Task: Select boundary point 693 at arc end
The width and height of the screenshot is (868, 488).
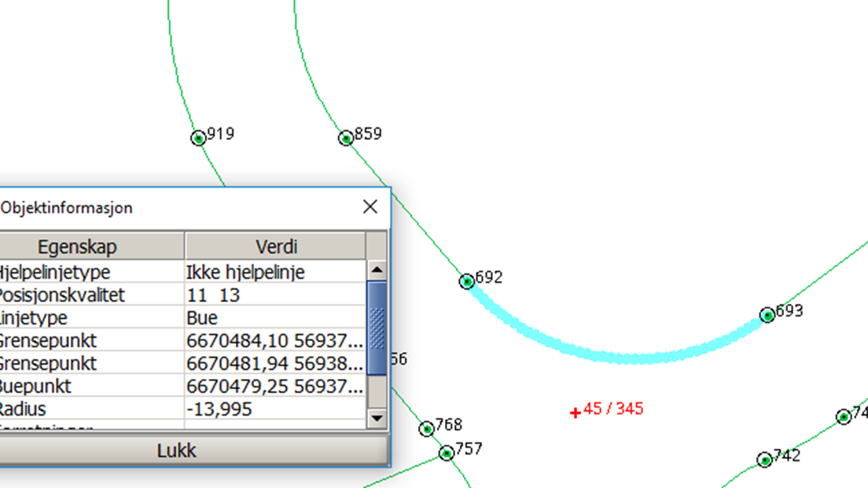Action: tap(767, 315)
